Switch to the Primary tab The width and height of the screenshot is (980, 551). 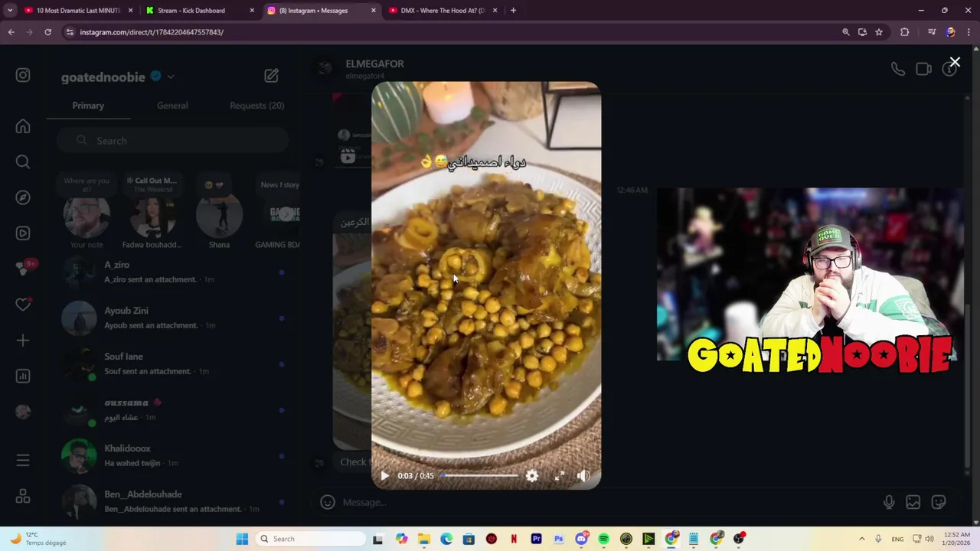(x=88, y=106)
